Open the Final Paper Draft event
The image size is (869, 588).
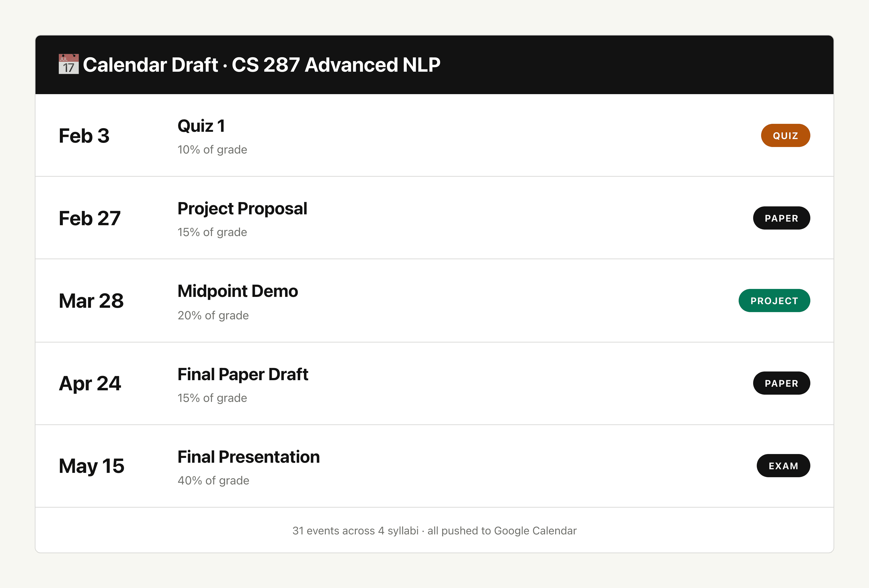point(243,375)
